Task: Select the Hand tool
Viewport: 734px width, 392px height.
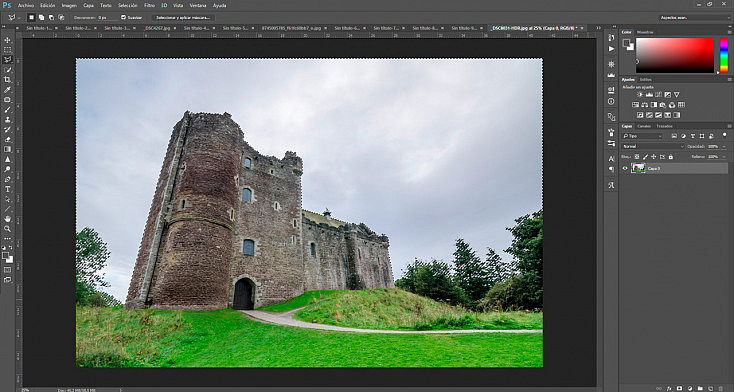Action: point(7,219)
